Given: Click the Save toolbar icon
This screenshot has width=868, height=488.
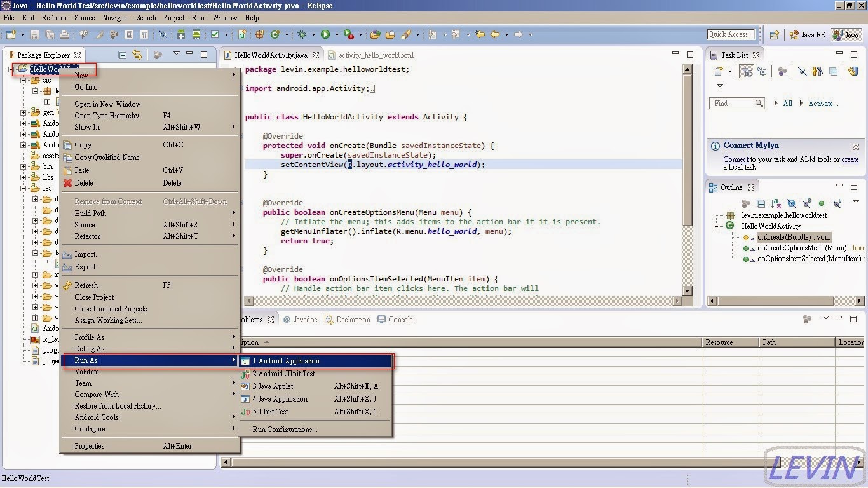Looking at the screenshot, I should coord(34,34).
